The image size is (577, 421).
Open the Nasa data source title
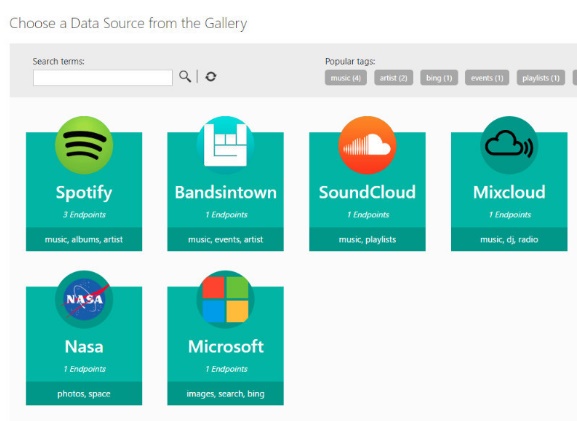[x=84, y=347]
